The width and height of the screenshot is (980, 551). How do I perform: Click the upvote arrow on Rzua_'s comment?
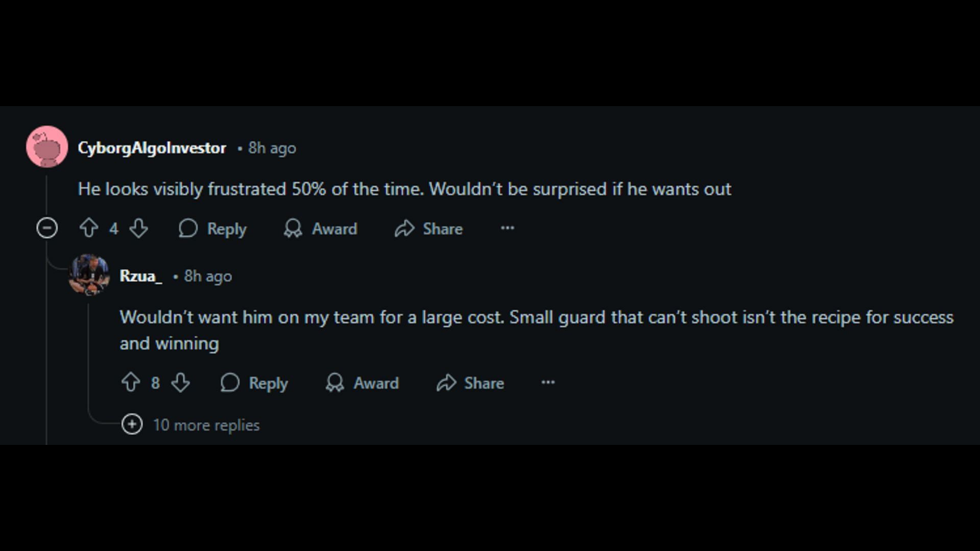click(x=130, y=383)
